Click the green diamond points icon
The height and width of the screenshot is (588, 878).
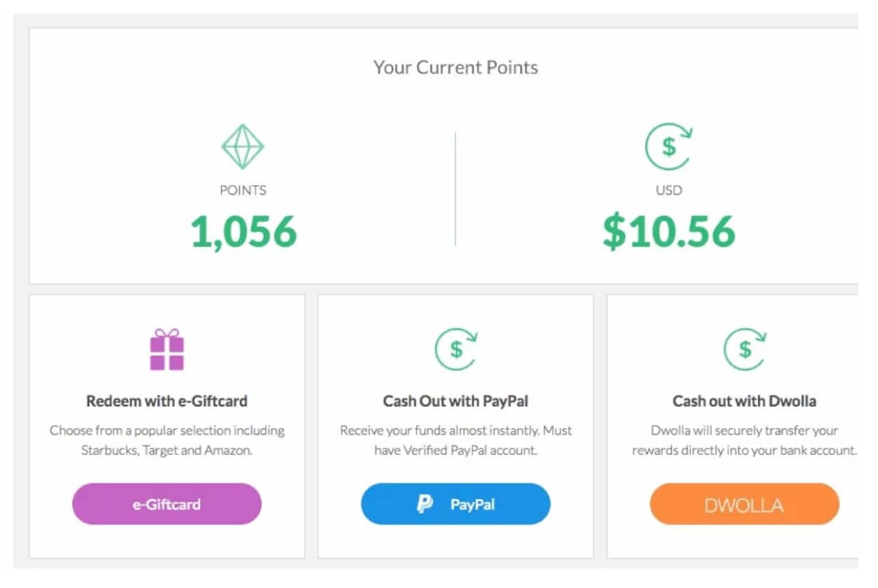click(x=243, y=146)
